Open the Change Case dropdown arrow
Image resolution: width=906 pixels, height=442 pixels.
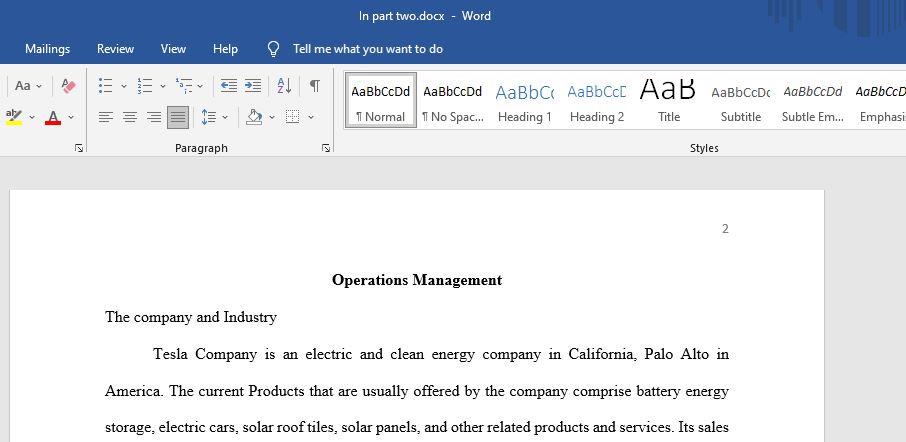click(39, 86)
